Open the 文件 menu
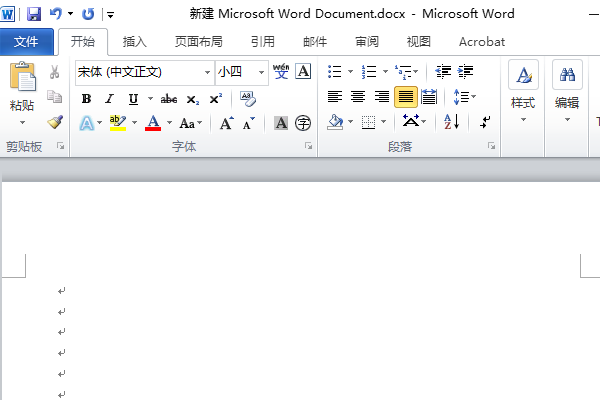600x400 pixels. [26, 42]
